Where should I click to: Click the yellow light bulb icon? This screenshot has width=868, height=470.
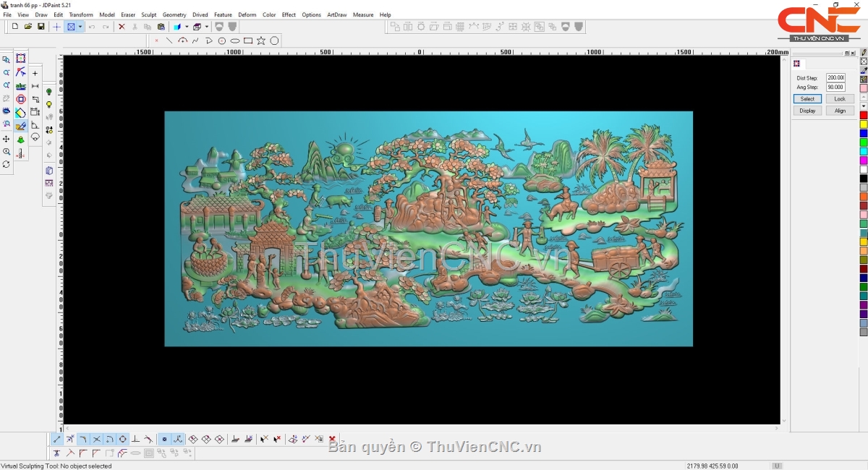[x=49, y=105]
